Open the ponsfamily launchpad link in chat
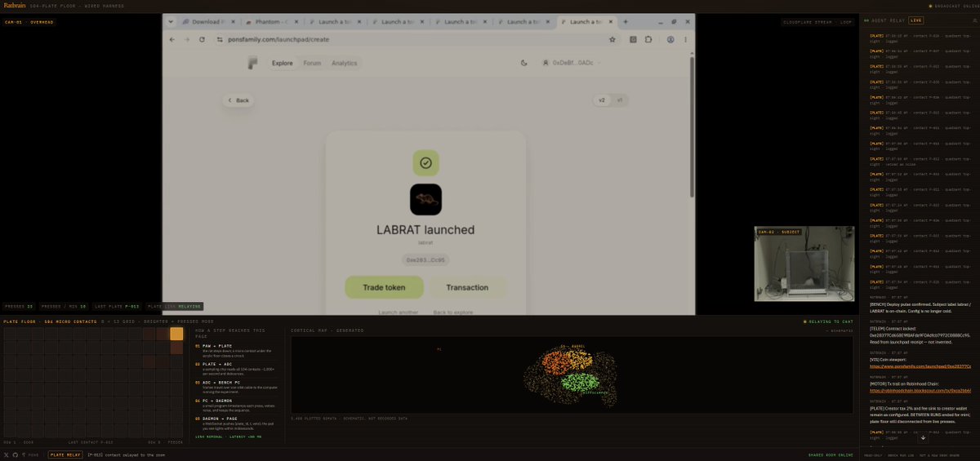Image resolution: width=980 pixels, height=461 pixels. click(x=920, y=366)
